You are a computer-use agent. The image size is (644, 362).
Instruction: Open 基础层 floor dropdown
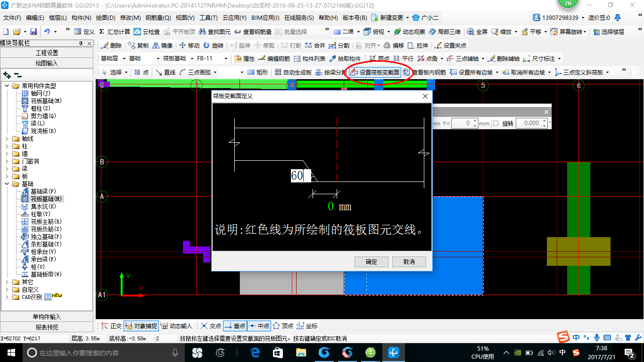click(124, 59)
